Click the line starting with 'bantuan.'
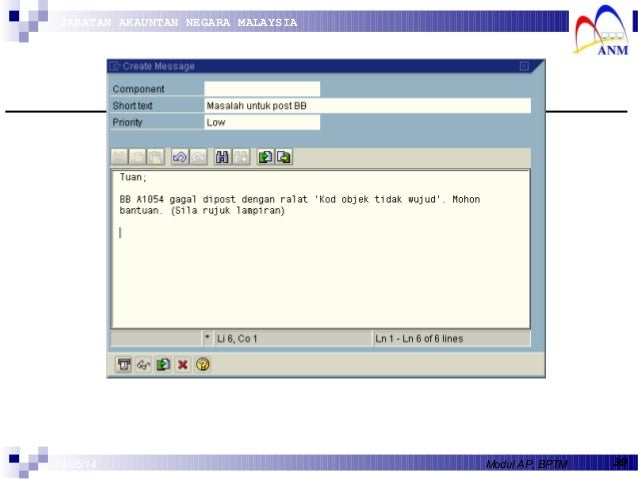 coord(202,211)
